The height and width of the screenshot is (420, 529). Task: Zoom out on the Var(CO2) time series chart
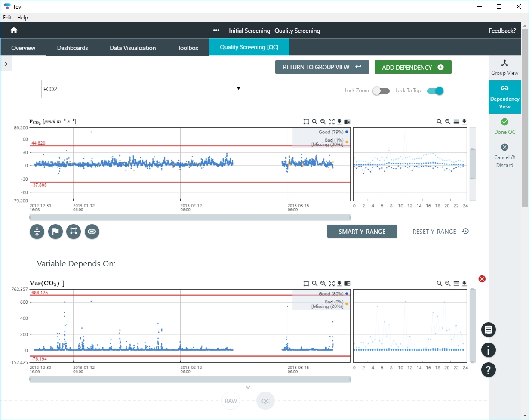coord(323,283)
